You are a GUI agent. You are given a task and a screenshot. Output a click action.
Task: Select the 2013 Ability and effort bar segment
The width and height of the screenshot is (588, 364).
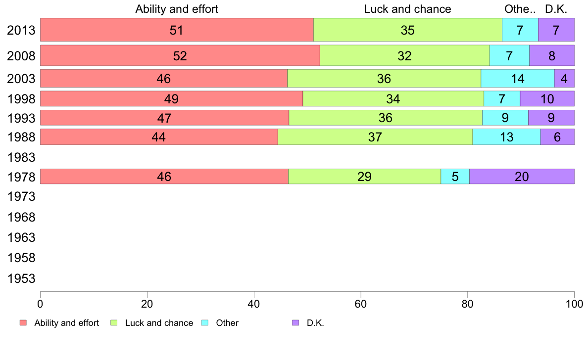pos(177,30)
